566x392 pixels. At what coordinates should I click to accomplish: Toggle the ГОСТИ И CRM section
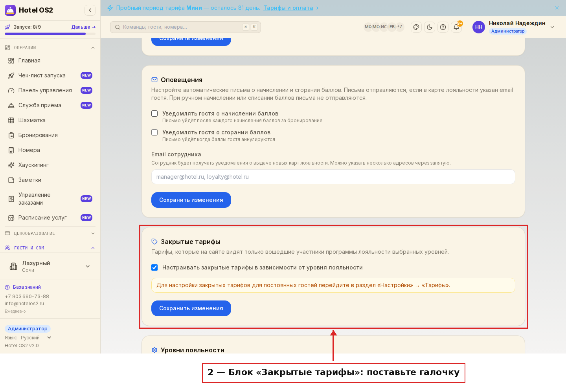coord(50,248)
